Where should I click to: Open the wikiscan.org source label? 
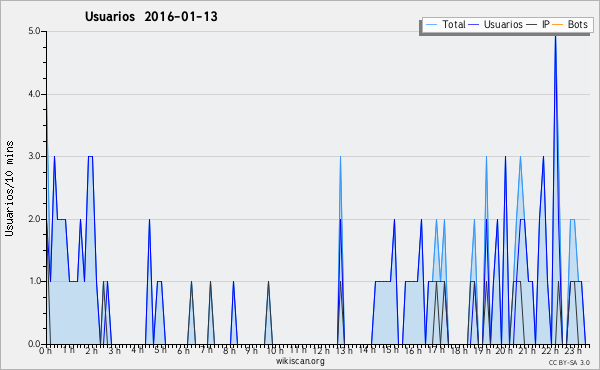tap(300, 361)
